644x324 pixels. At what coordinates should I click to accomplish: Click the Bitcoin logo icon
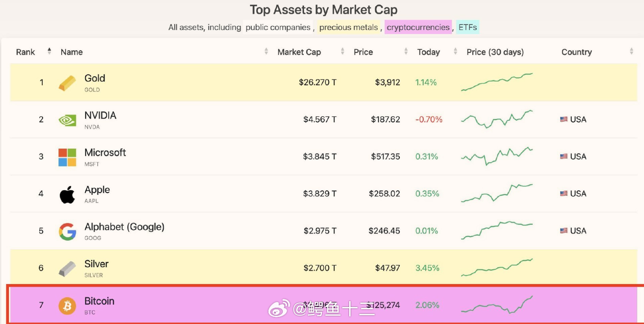(67, 306)
